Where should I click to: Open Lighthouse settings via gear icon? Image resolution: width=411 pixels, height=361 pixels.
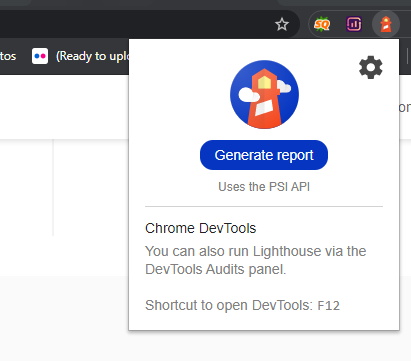pos(371,67)
